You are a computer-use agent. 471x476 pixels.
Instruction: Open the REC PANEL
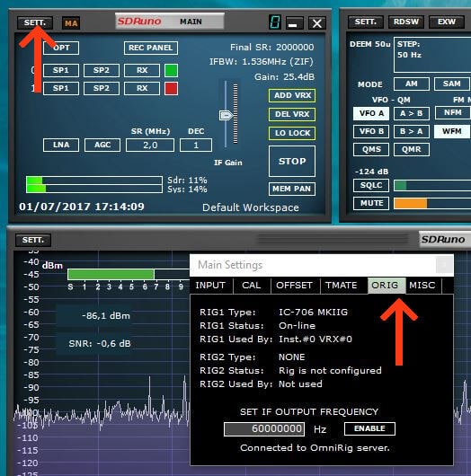[x=151, y=48]
